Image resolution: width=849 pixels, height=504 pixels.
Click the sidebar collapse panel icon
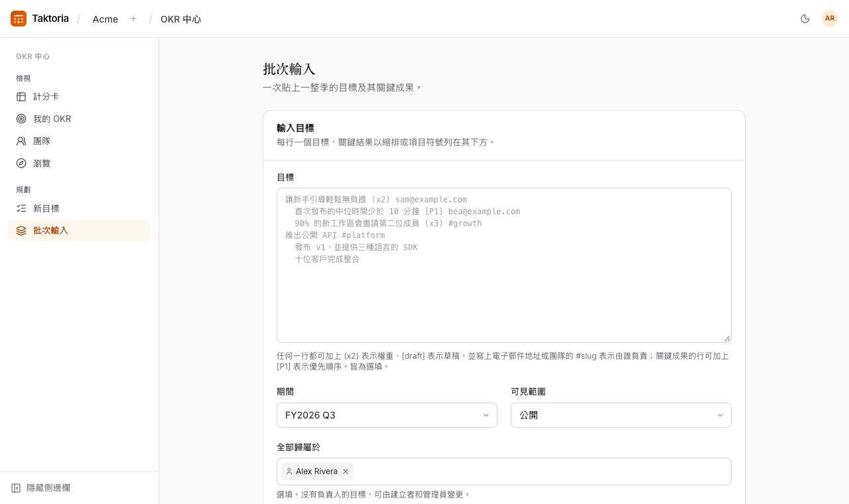click(x=16, y=488)
